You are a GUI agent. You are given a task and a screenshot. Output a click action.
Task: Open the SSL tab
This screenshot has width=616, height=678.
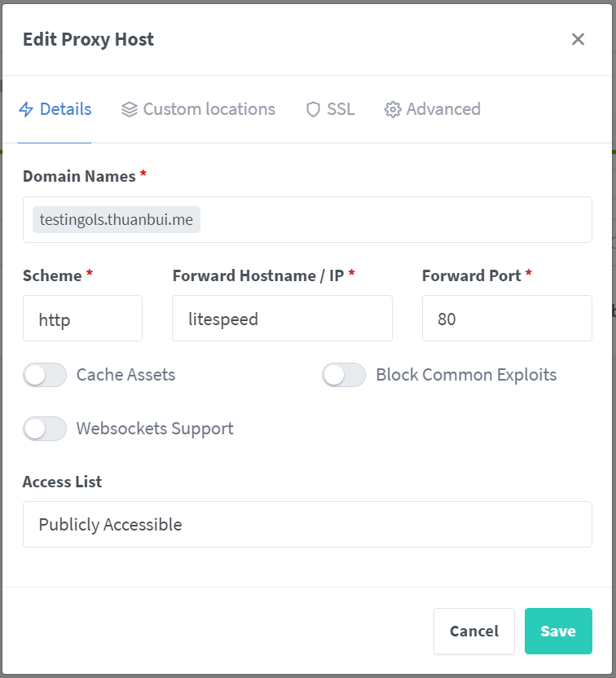point(341,109)
